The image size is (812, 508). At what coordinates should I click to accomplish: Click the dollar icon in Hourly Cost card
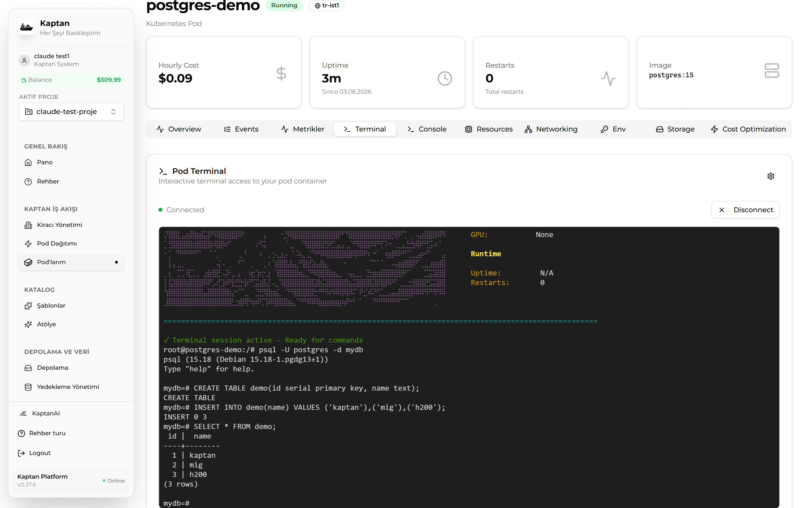tap(281, 73)
